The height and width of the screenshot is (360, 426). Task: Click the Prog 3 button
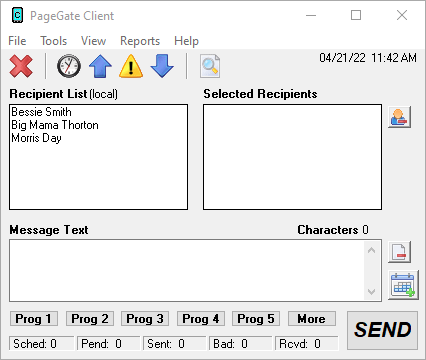coord(145,319)
